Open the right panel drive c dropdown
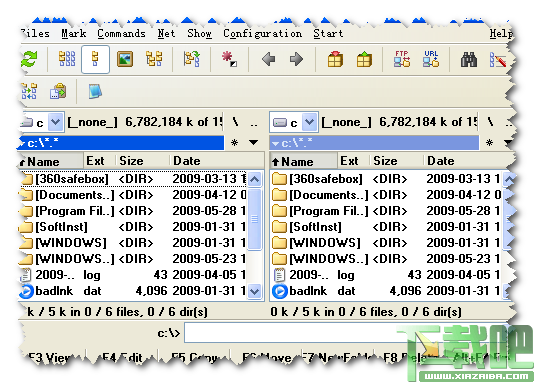534x382 pixels. [309, 122]
